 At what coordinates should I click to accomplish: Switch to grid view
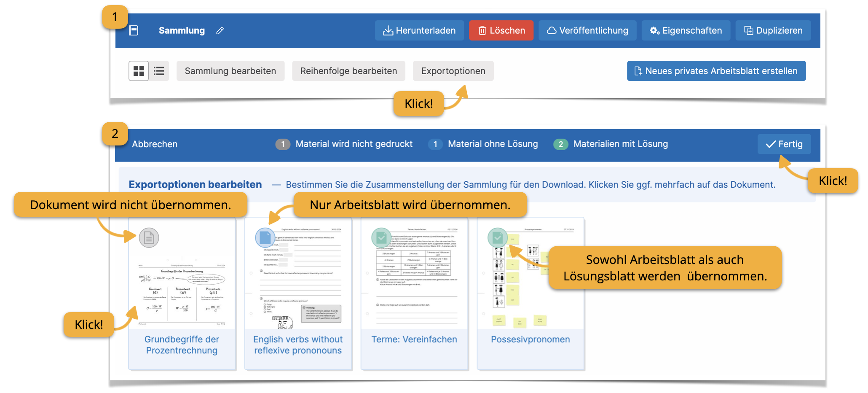point(139,71)
